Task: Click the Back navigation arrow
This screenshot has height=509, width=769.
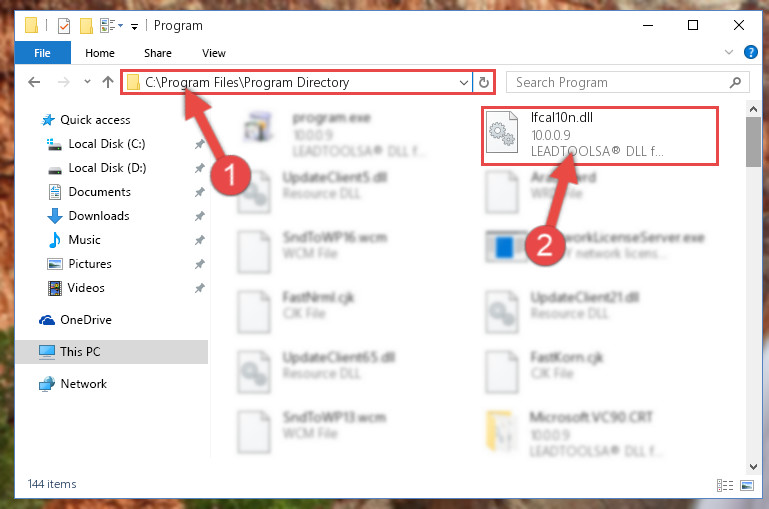Action: (x=34, y=82)
